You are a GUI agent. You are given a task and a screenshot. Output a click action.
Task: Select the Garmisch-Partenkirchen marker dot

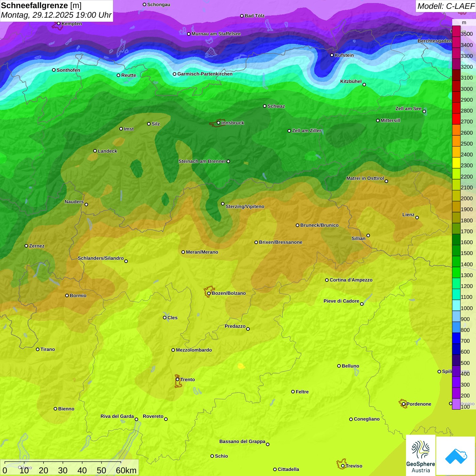(174, 74)
